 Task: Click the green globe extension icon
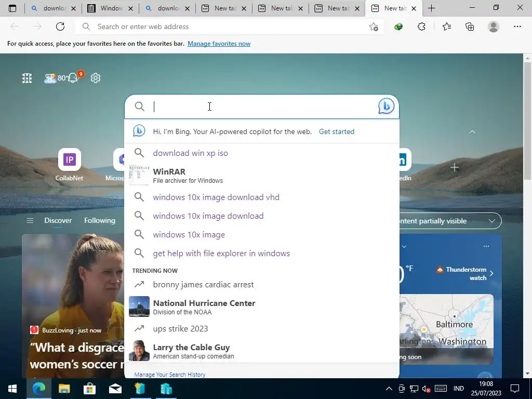click(x=398, y=26)
